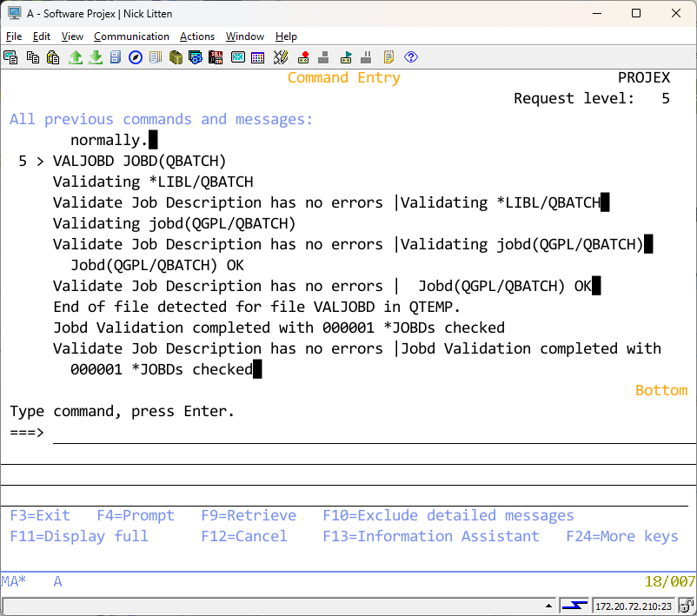Screen dimensions: 697x616
Task: Open the Edit menu
Action: tap(42, 36)
